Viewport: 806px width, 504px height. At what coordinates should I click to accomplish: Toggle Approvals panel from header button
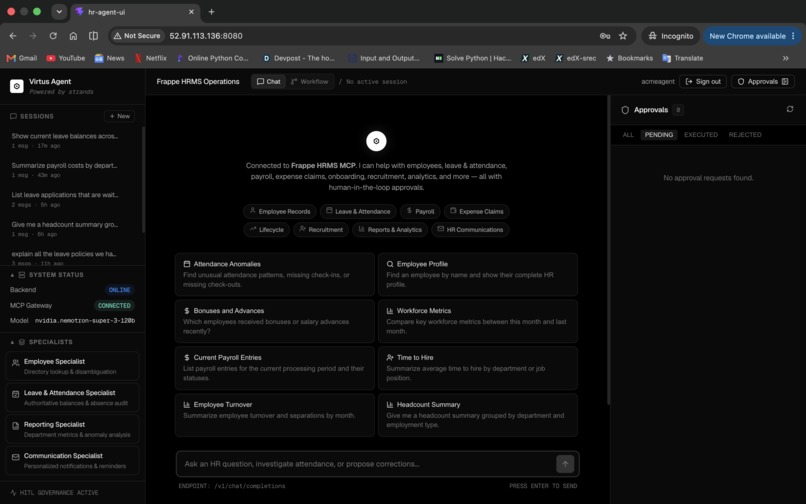click(763, 81)
